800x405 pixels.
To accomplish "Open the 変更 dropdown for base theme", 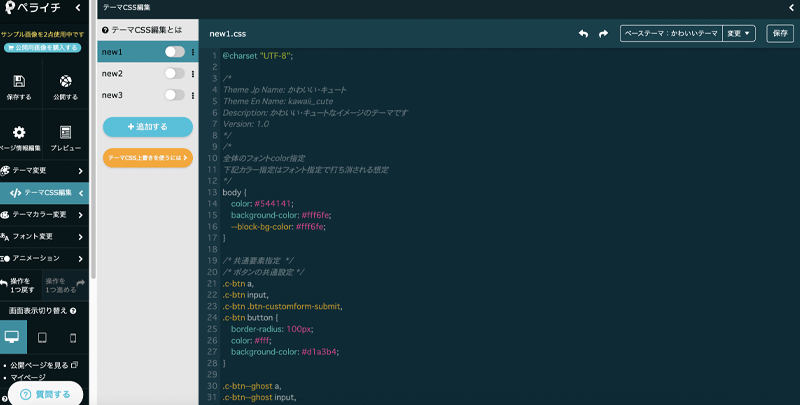I will point(739,33).
